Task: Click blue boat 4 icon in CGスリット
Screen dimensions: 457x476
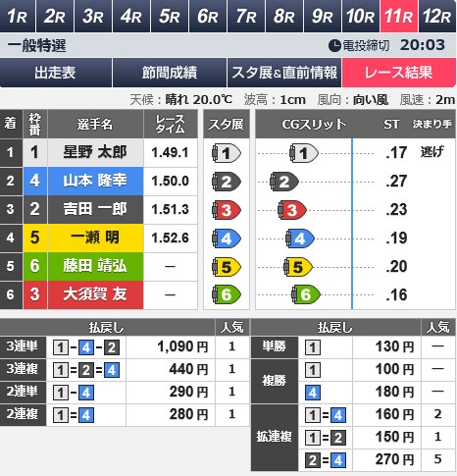Action: pyautogui.click(x=300, y=238)
